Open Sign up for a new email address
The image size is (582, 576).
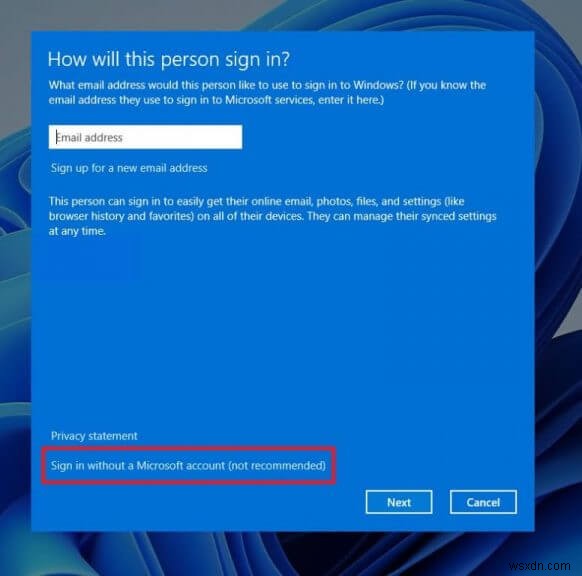pos(129,168)
